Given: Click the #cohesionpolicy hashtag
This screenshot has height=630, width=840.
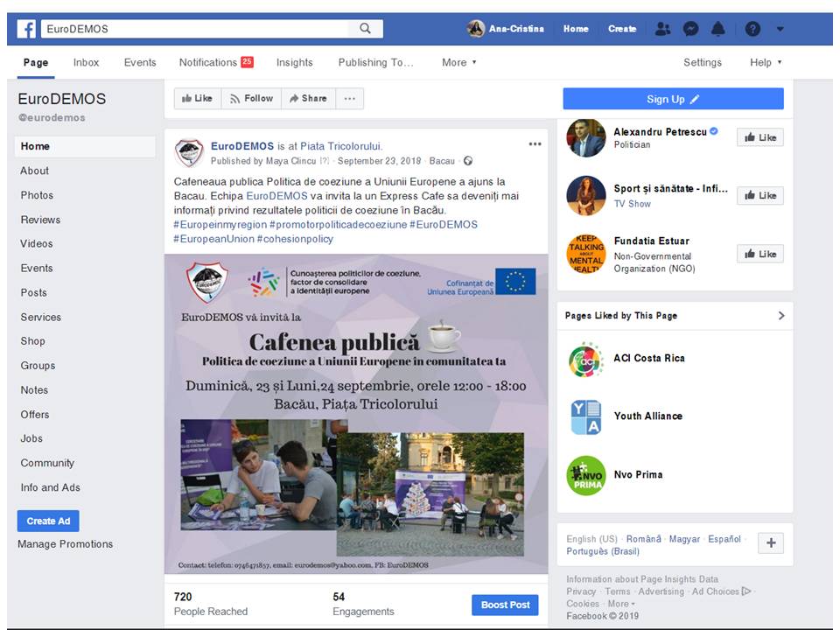Looking at the screenshot, I should pyautogui.click(x=295, y=239).
